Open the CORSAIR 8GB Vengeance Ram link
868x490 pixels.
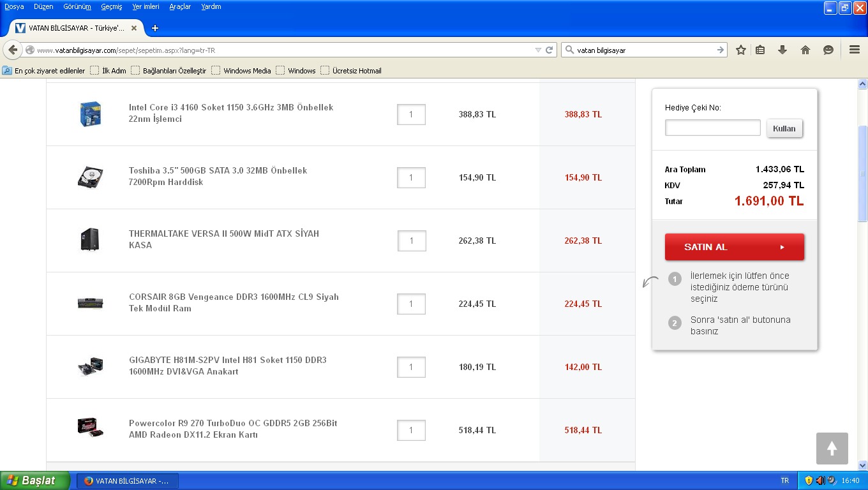point(234,303)
